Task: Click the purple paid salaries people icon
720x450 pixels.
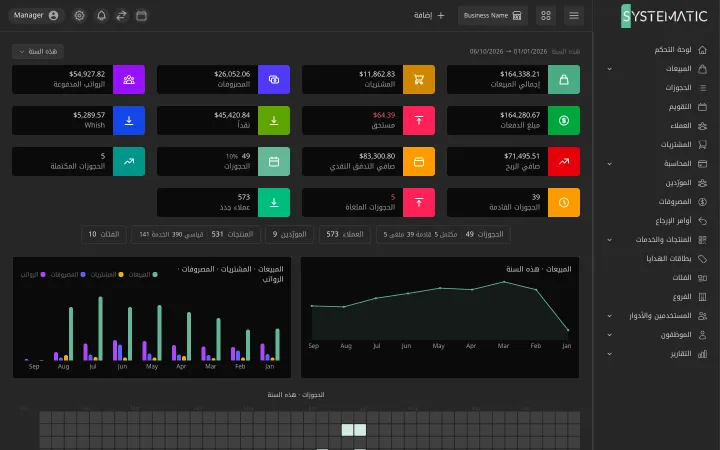Action: coord(129,79)
